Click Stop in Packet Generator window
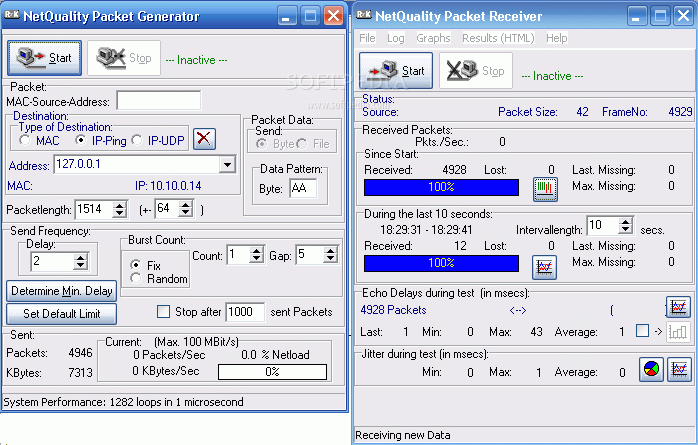Viewport: 698px width, 445px height. (124, 58)
